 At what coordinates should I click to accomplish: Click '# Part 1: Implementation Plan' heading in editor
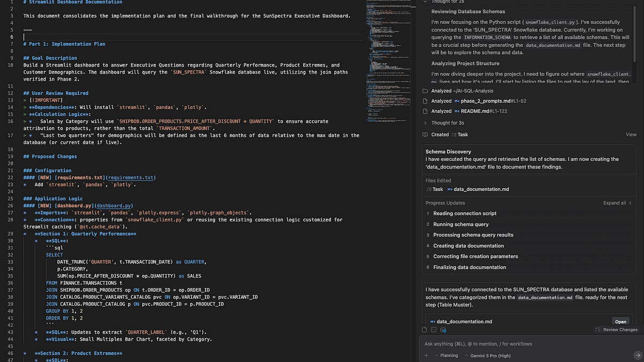(x=64, y=44)
